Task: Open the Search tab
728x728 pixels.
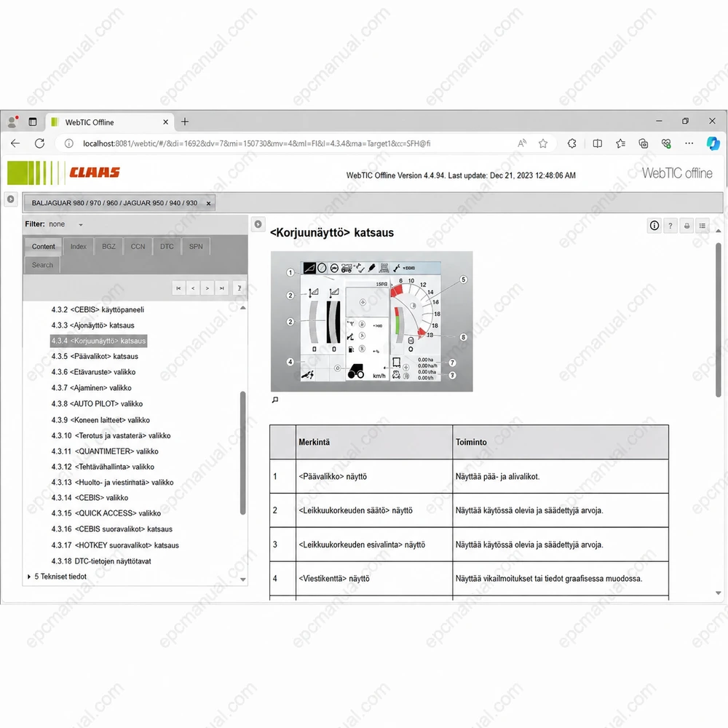Action: pyautogui.click(x=42, y=265)
